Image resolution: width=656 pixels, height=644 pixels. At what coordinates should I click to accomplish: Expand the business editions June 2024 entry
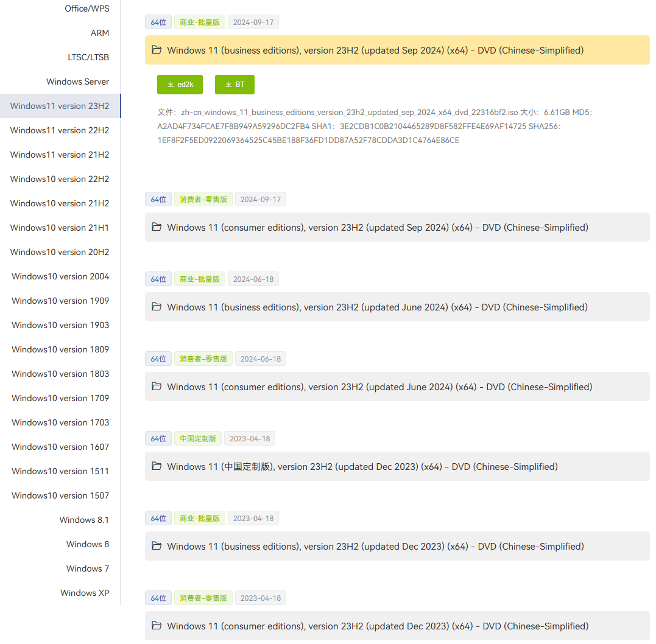coord(397,307)
